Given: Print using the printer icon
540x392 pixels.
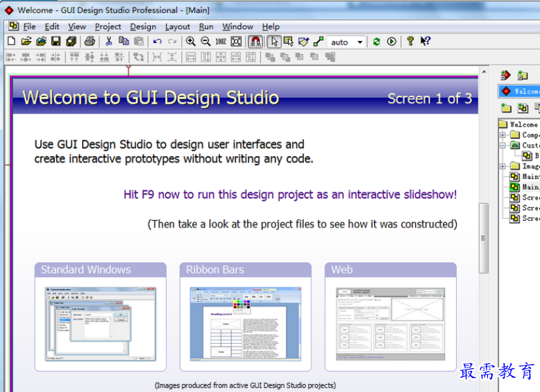Looking at the screenshot, I should (89, 42).
